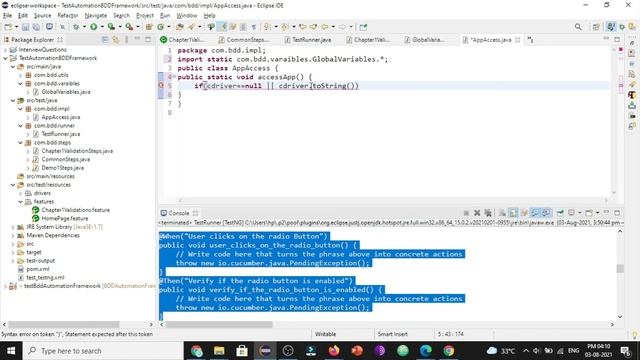Click the Open Type icon in toolbar
This screenshot has width=640, height=360.
pyautogui.click(x=180, y=27)
